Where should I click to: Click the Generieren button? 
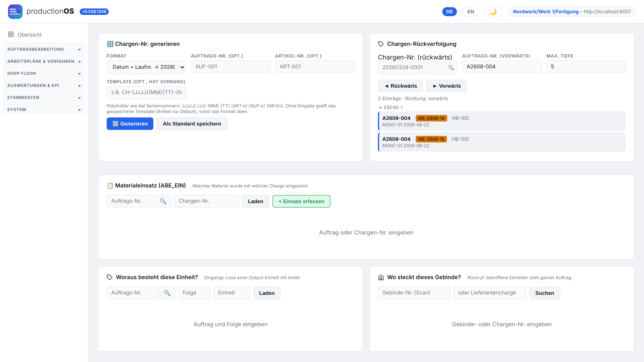(130, 124)
